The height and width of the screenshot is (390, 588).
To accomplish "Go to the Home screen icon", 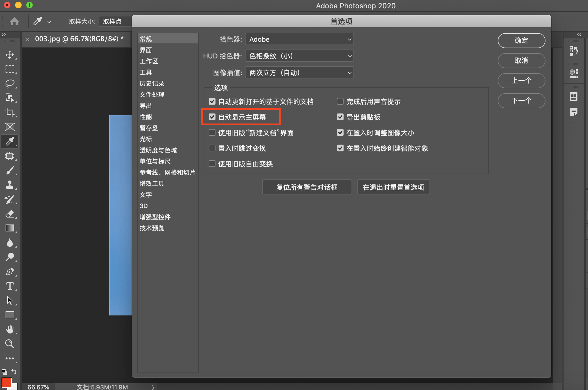I will pyautogui.click(x=14, y=21).
